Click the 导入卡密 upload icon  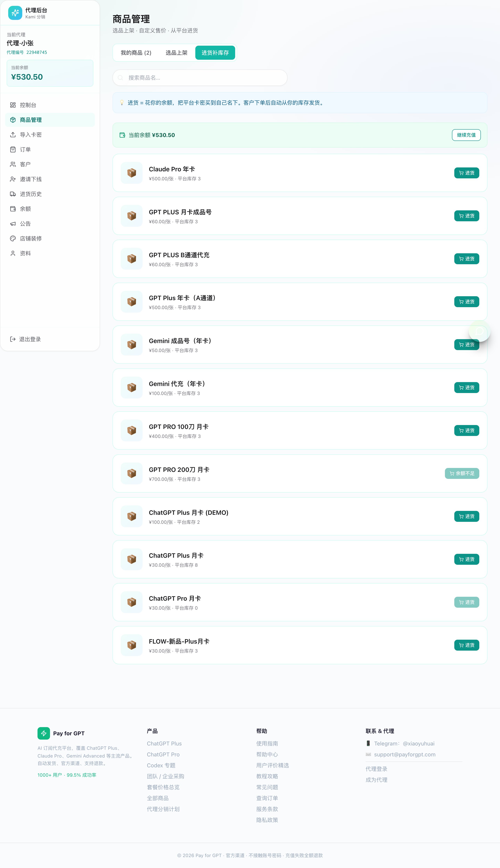13,134
